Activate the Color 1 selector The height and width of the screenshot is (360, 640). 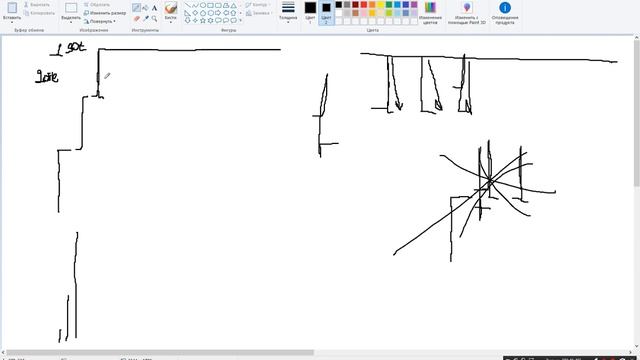click(310, 12)
